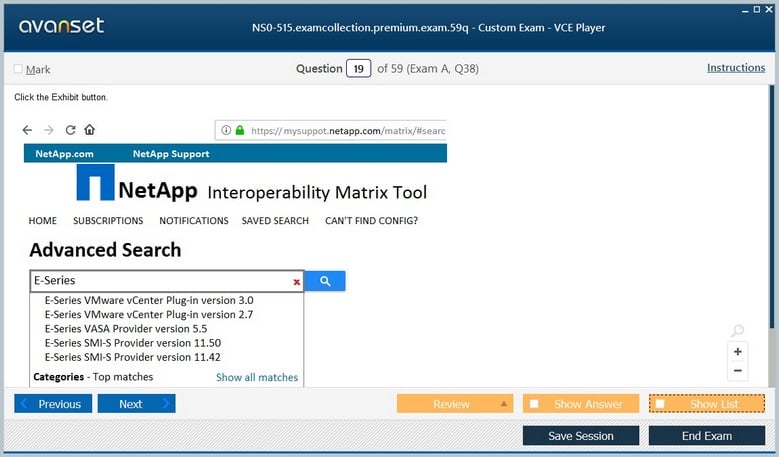The image size is (779, 457).
Task: Open the Instructions link
Action: [x=736, y=68]
